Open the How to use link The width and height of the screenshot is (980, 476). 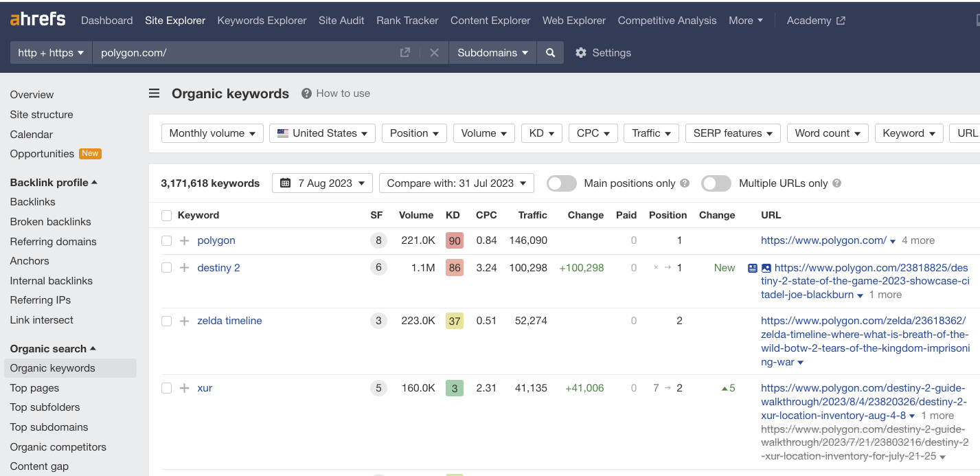(x=343, y=93)
